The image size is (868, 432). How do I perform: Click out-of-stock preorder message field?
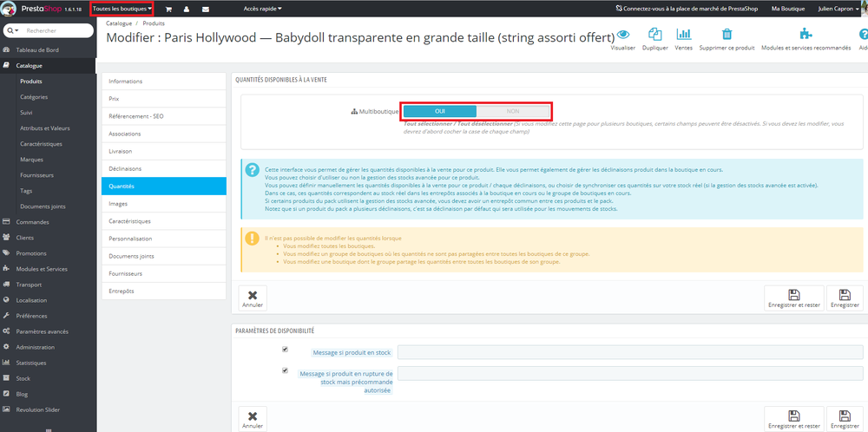click(x=630, y=373)
